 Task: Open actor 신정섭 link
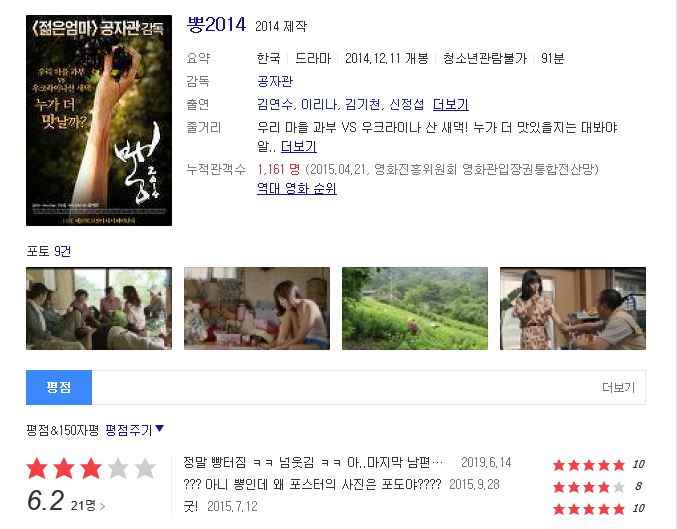[406, 105]
